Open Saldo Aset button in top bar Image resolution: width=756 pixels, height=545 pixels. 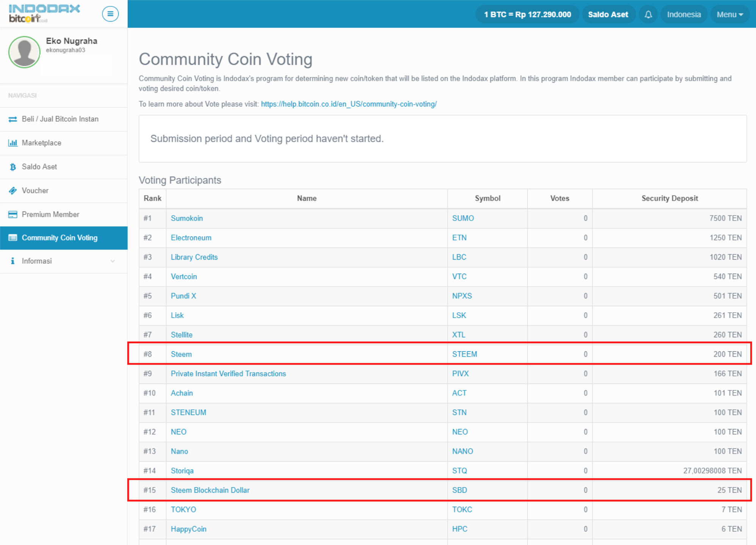(608, 14)
